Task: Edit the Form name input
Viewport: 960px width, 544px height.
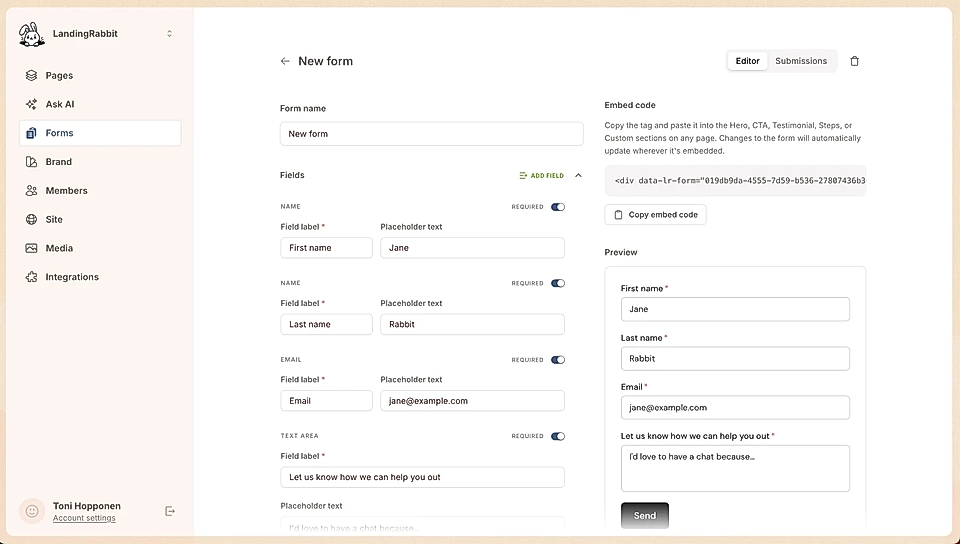Action: 432,133
